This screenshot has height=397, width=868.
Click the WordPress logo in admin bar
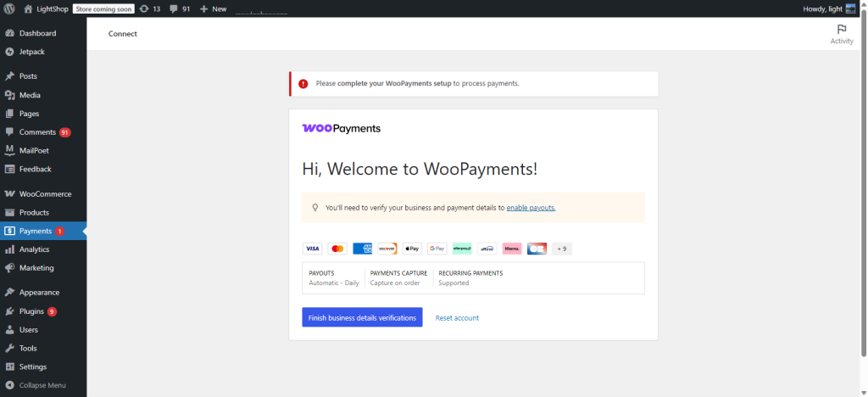8,8
